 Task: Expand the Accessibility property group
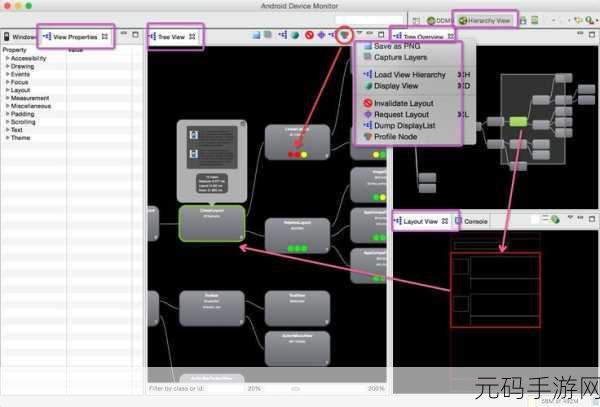coord(7,58)
